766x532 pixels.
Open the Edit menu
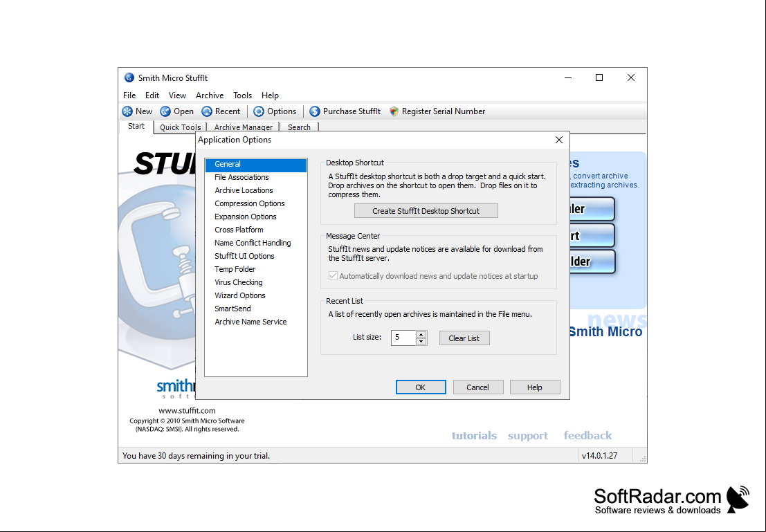(x=152, y=95)
